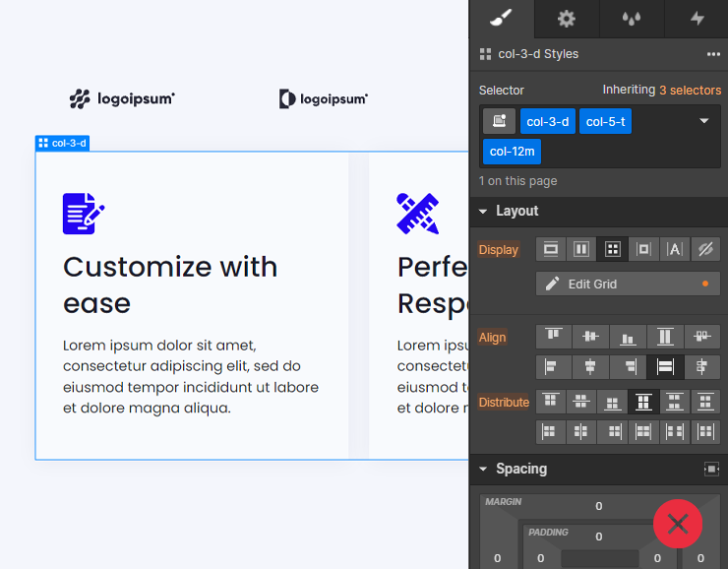Screen dimensions: 728x569
Task: Justify items horizontally to left
Action: click(x=554, y=367)
